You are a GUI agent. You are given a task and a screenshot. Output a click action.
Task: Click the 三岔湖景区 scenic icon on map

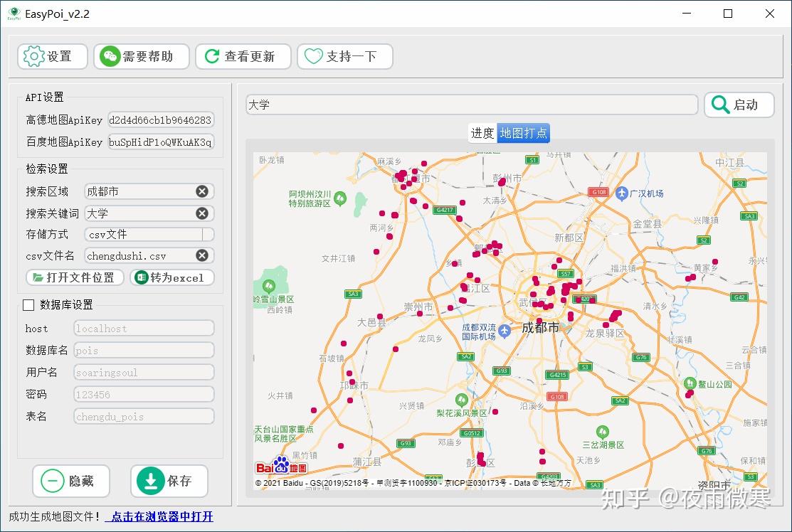tap(602, 432)
